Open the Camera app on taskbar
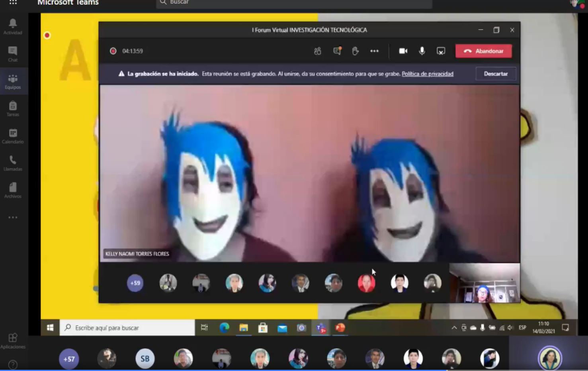Image resolution: width=588 pixels, height=371 pixels. 301,328
